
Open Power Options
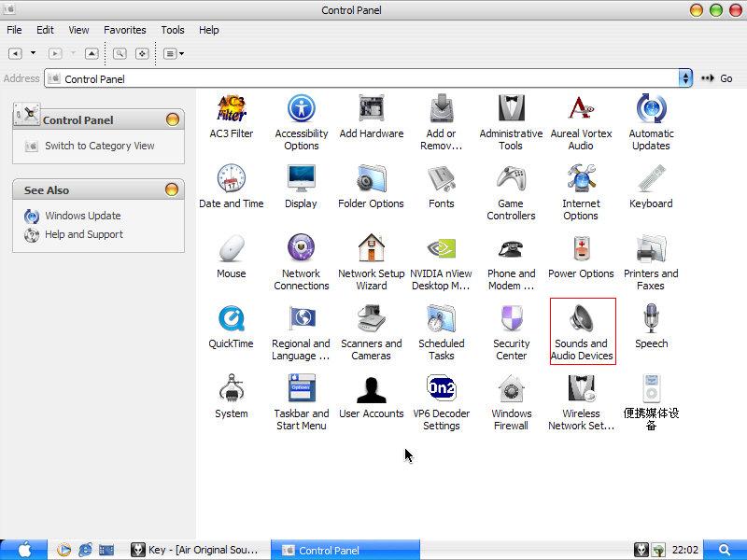point(581,257)
